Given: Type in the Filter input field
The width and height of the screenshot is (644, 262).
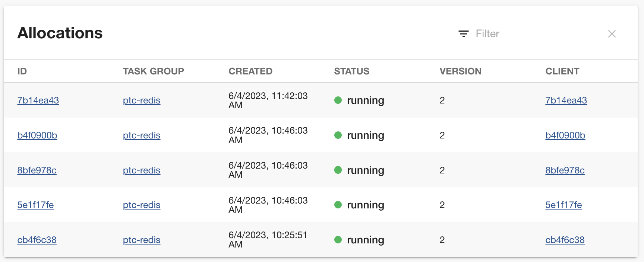Looking at the screenshot, I should coord(537,34).
